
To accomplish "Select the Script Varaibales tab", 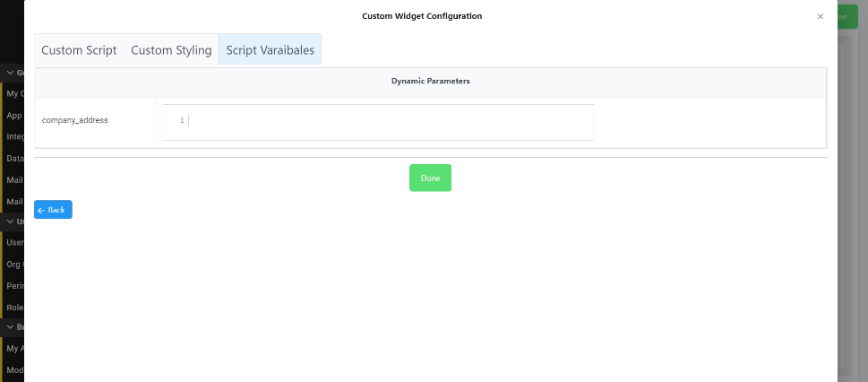I will pyautogui.click(x=270, y=50).
